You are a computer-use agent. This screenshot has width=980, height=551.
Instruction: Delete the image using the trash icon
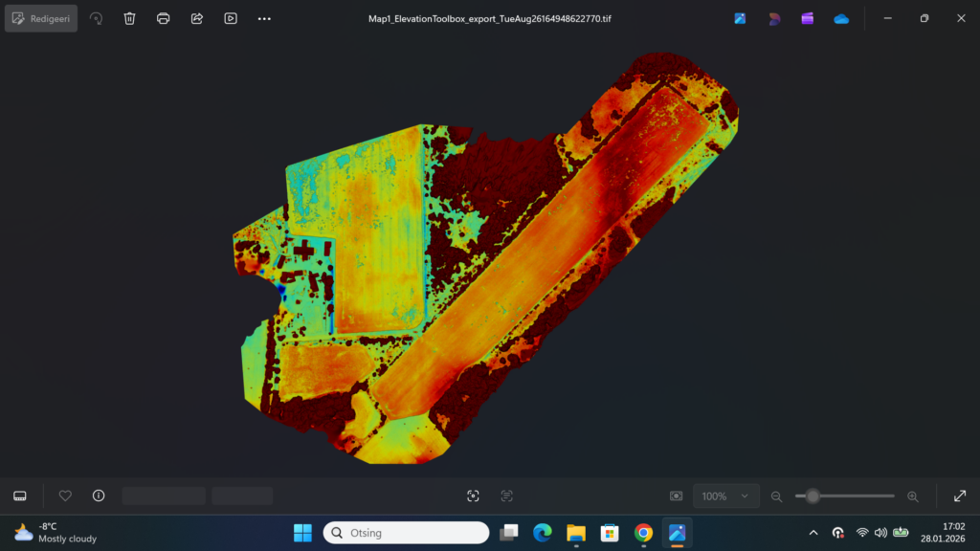pyautogui.click(x=130, y=18)
